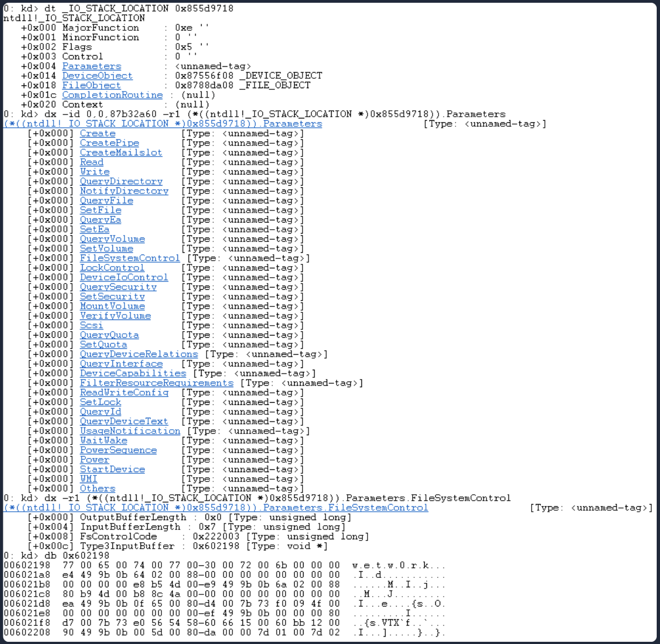Open the DeviceObject field link
This screenshot has height=644, width=660.
click(x=97, y=75)
